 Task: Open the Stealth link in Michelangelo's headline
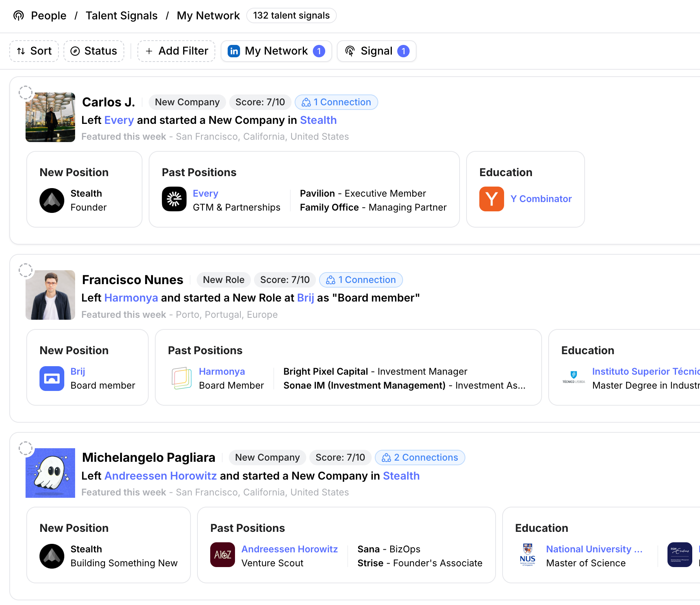point(401,476)
